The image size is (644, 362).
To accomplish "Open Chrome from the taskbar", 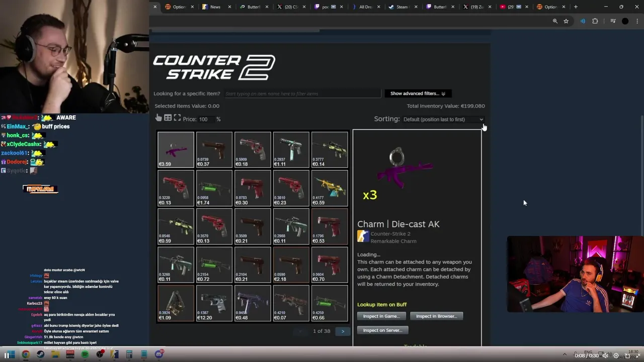I will [x=26, y=354].
